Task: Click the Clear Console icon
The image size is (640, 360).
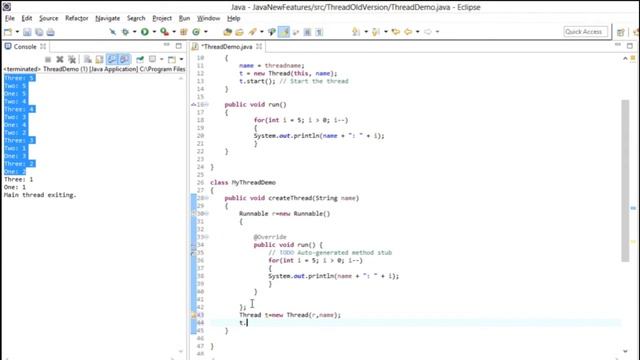Action: (87, 60)
